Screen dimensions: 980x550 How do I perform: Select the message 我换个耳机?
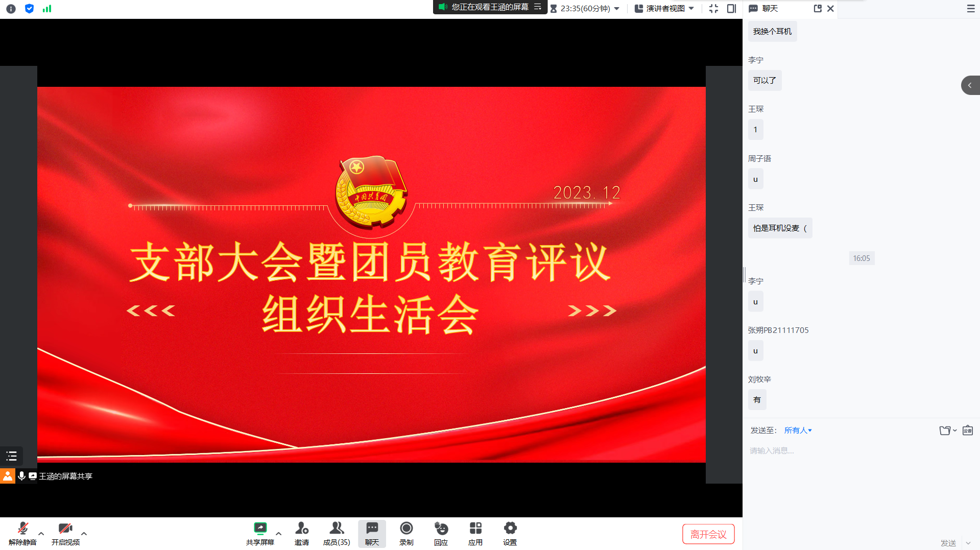click(x=772, y=31)
